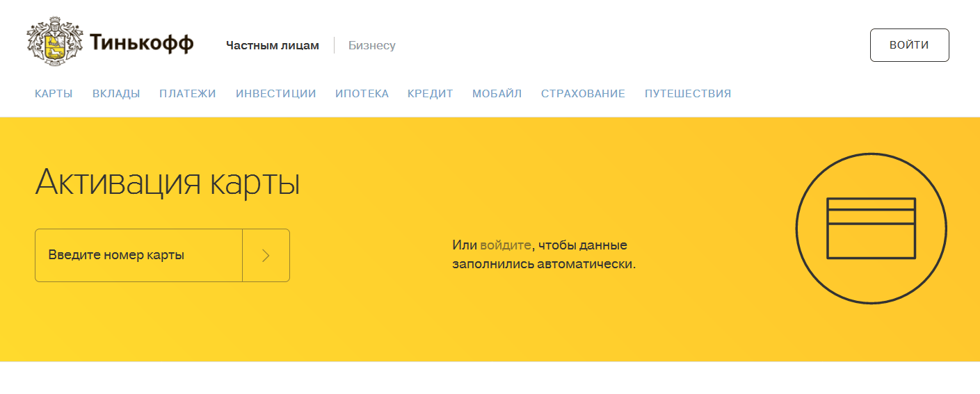The width and height of the screenshot is (980, 394).
Task: Open the КРЕДИТ menu item
Action: click(x=431, y=94)
